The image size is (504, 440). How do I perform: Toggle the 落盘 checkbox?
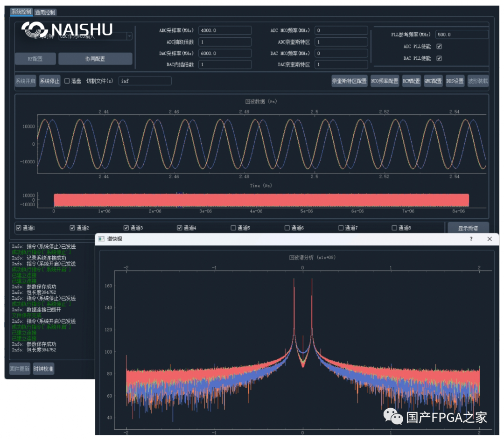point(67,81)
